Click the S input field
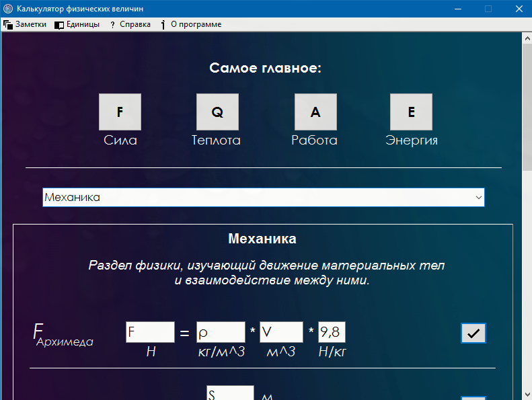The image size is (532, 400). click(230, 393)
